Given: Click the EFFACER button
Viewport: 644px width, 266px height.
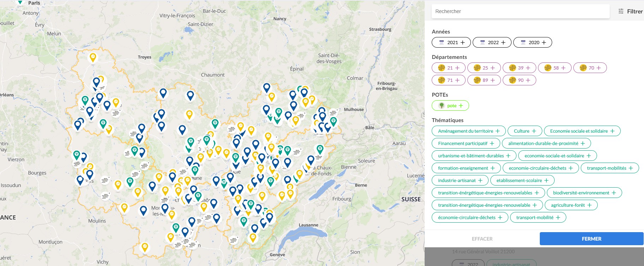Looking at the screenshot, I should (x=482, y=239).
